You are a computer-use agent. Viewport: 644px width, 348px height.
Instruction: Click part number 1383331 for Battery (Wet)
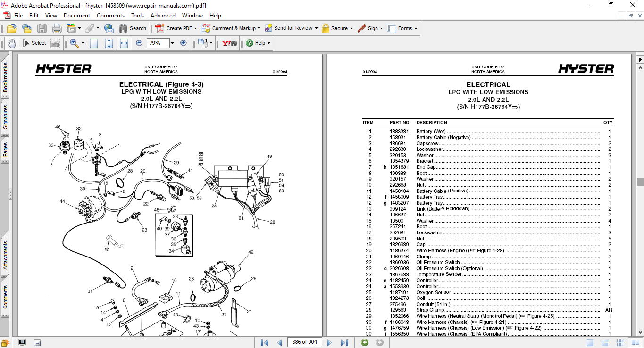[399, 131]
